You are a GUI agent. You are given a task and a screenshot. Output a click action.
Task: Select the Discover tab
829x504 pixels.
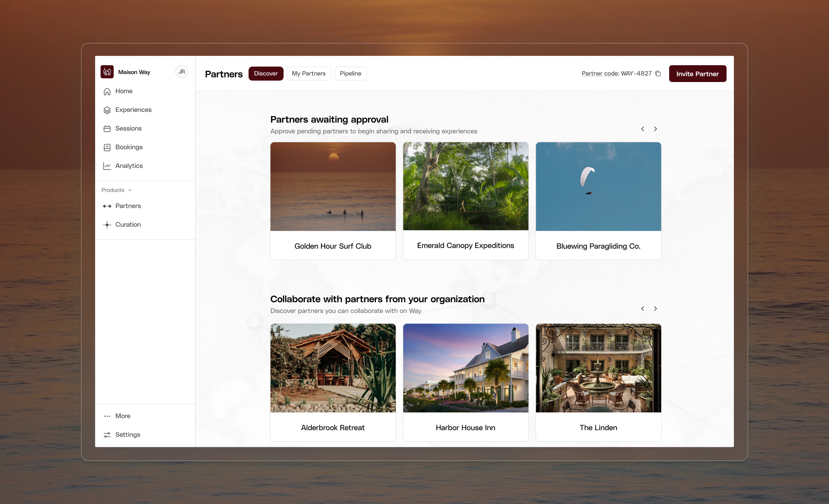(x=265, y=73)
